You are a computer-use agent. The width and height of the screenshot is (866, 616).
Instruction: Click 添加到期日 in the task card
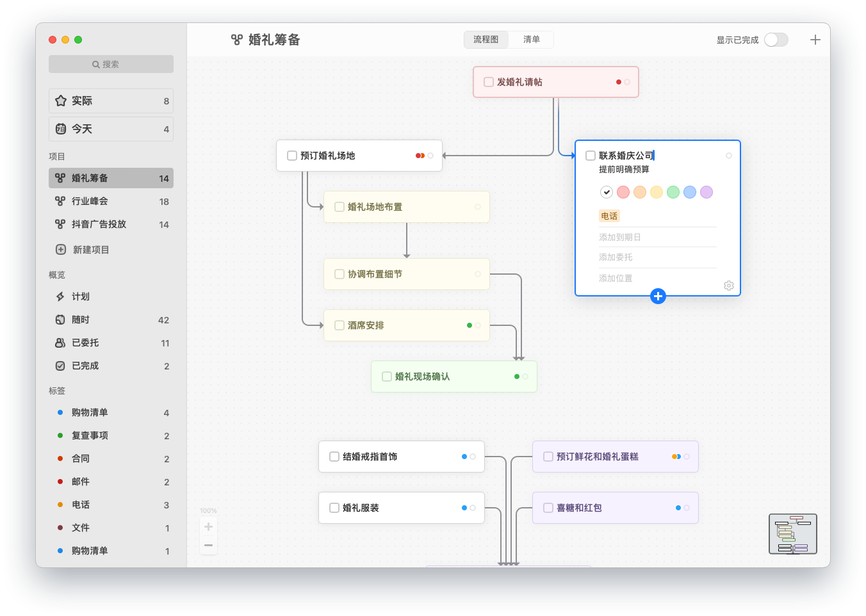tap(620, 237)
